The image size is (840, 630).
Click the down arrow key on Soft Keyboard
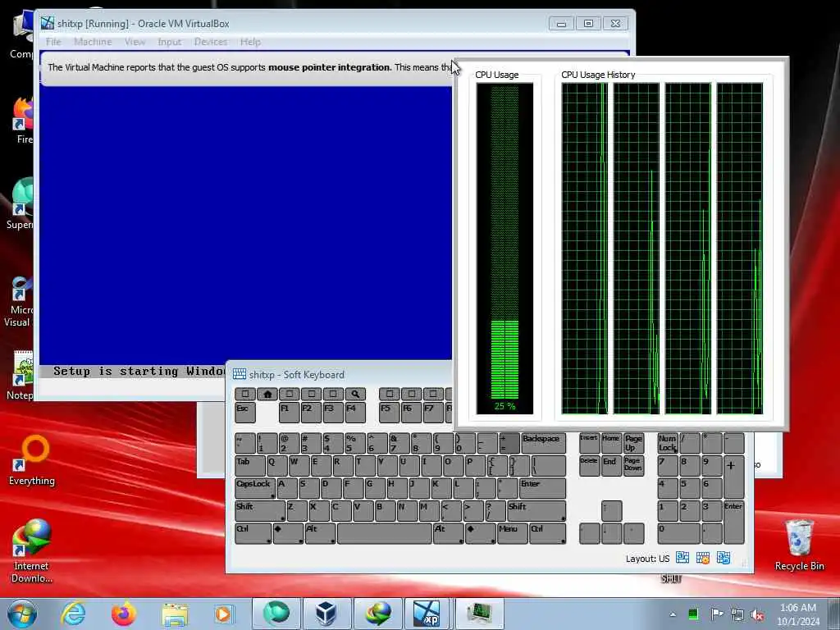pos(611,533)
